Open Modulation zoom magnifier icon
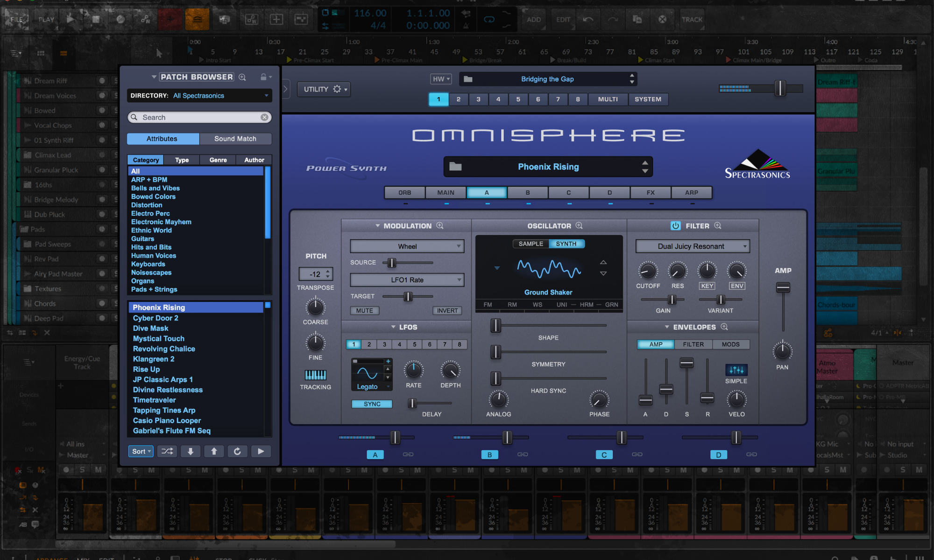934x560 pixels. tap(440, 225)
